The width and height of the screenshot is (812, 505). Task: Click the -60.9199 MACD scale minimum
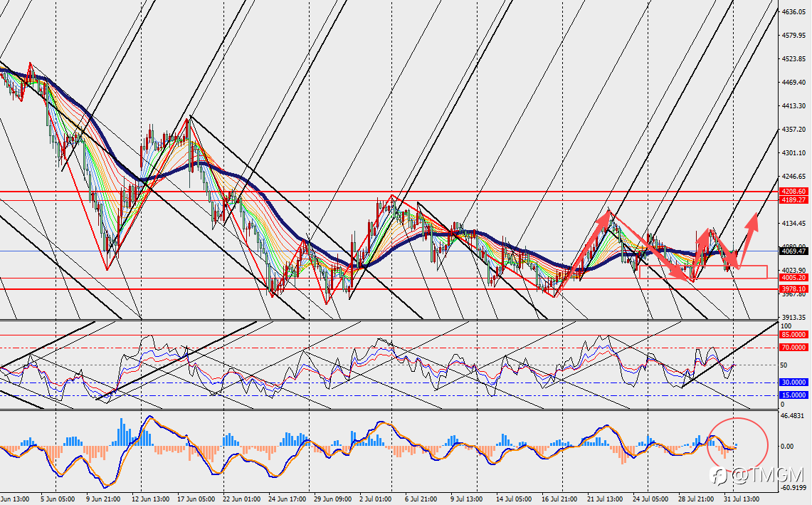click(794, 487)
